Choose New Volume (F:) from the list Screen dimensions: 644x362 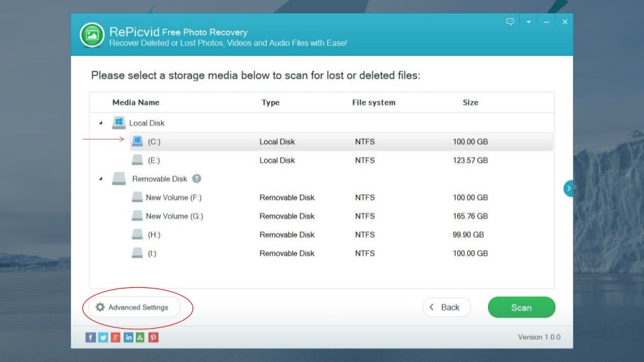[x=174, y=197]
